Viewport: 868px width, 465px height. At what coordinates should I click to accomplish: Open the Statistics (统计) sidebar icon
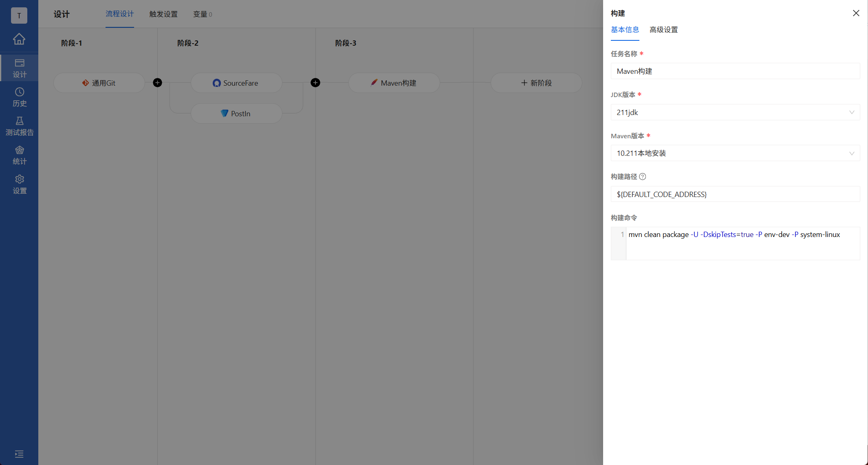tap(19, 155)
